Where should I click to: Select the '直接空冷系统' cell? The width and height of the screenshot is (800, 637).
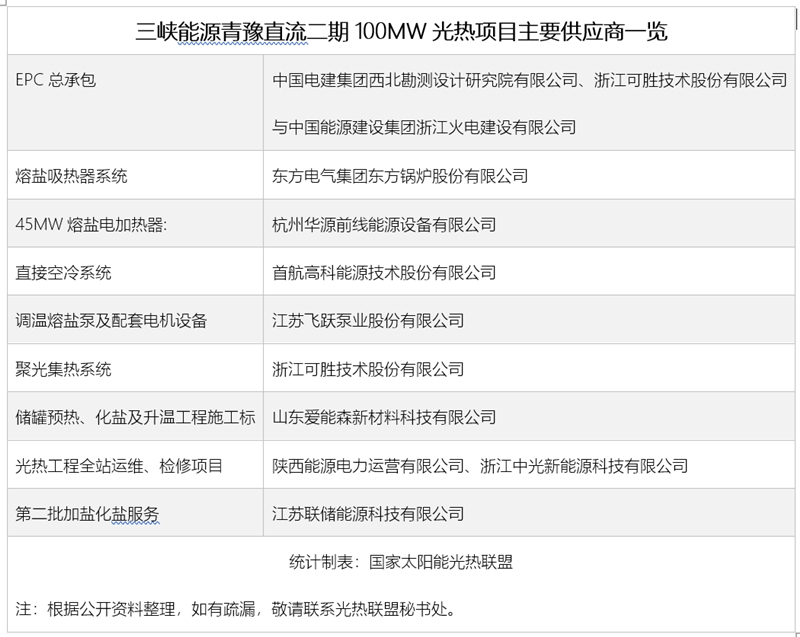click(x=135, y=271)
